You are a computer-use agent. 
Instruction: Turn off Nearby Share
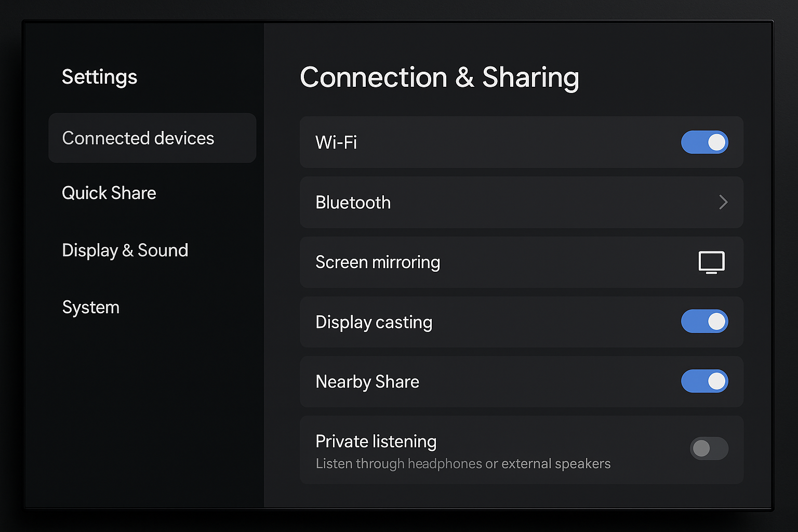[x=704, y=381]
